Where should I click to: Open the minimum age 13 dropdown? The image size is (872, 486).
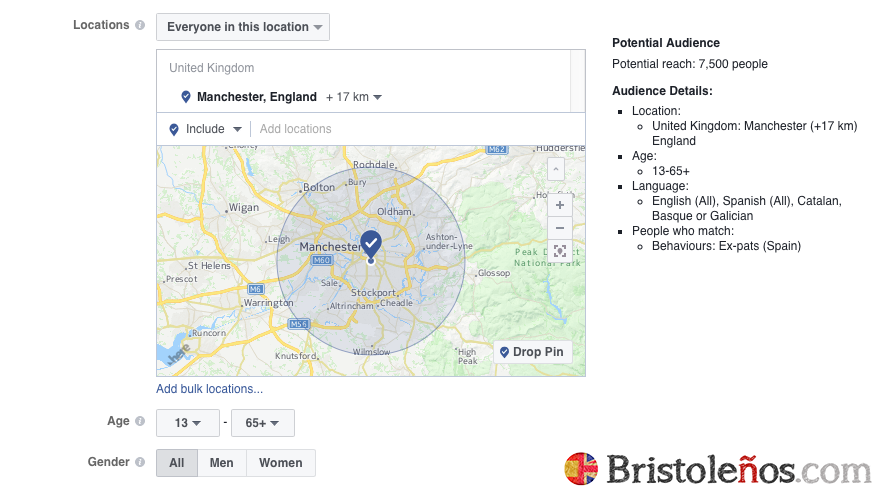pos(188,423)
